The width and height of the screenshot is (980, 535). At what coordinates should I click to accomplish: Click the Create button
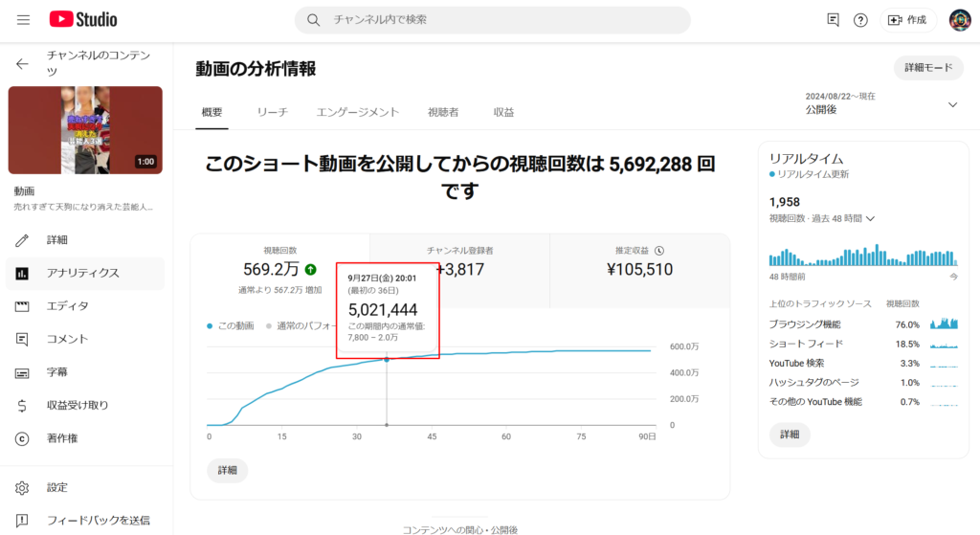tap(908, 20)
